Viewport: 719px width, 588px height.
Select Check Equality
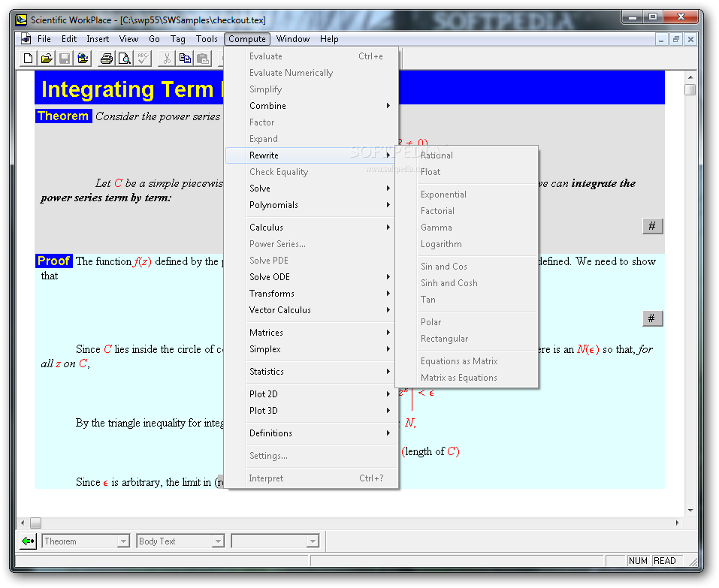[311, 172]
